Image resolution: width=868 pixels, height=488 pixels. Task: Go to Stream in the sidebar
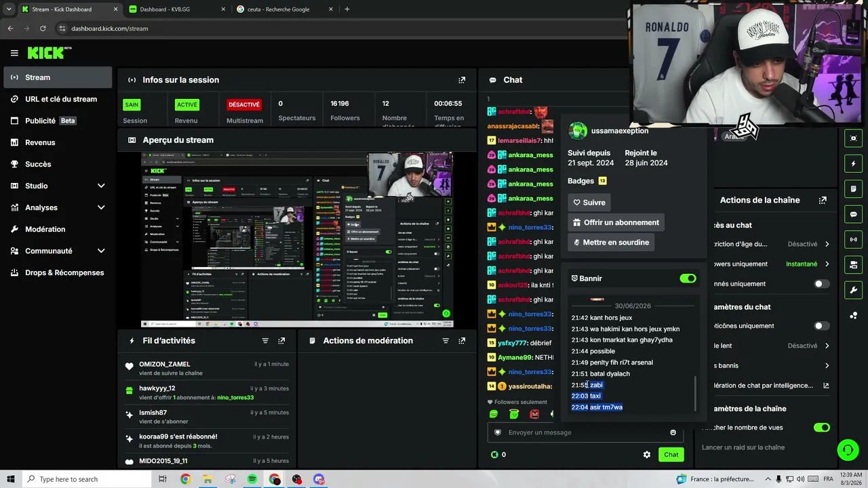[58, 77]
